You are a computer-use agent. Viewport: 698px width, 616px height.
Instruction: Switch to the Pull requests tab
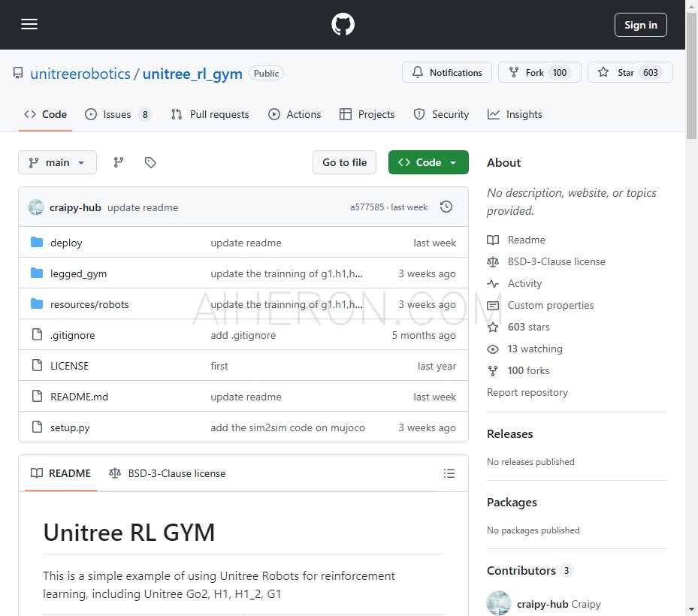coord(210,114)
